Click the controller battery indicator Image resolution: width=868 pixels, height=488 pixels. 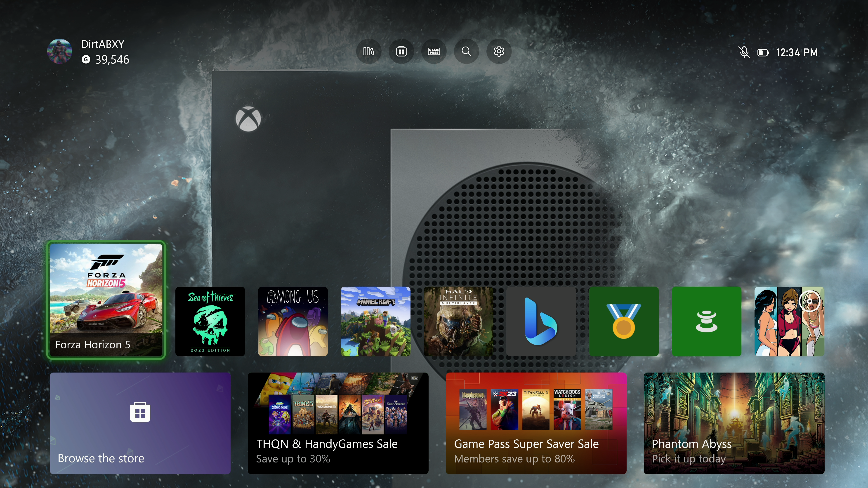click(x=763, y=53)
